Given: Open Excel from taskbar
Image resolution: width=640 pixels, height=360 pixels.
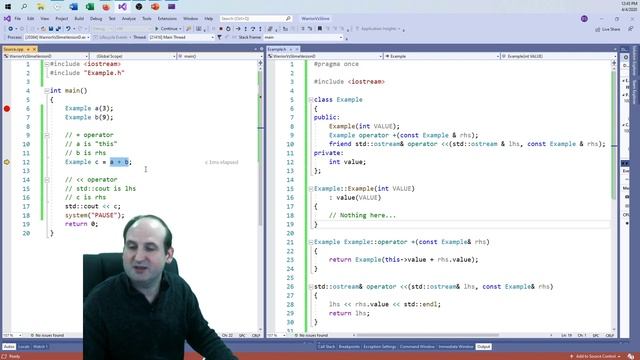Looking at the screenshot, I should 90,7.
